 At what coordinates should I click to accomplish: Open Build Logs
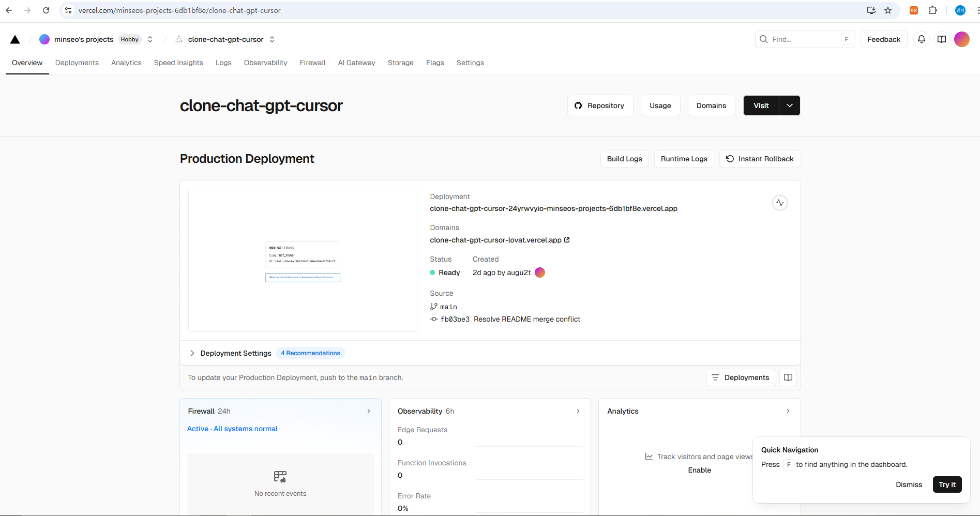tap(625, 159)
